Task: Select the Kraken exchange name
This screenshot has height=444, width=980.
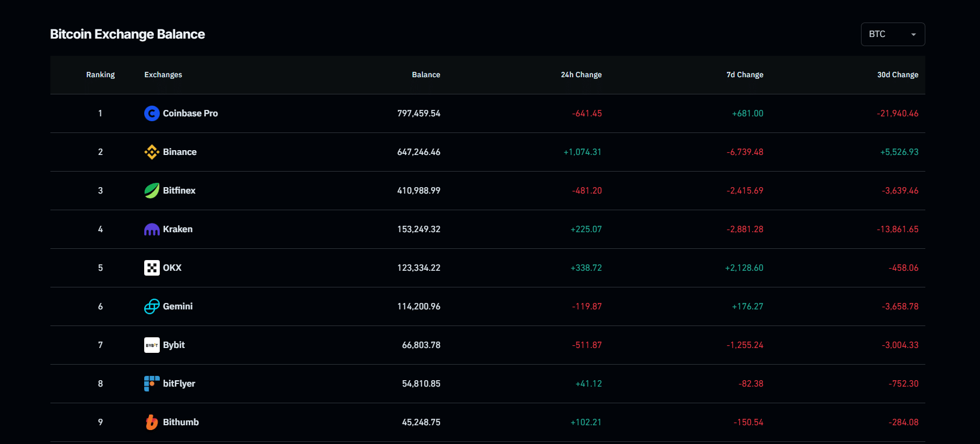Action: tap(177, 229)
